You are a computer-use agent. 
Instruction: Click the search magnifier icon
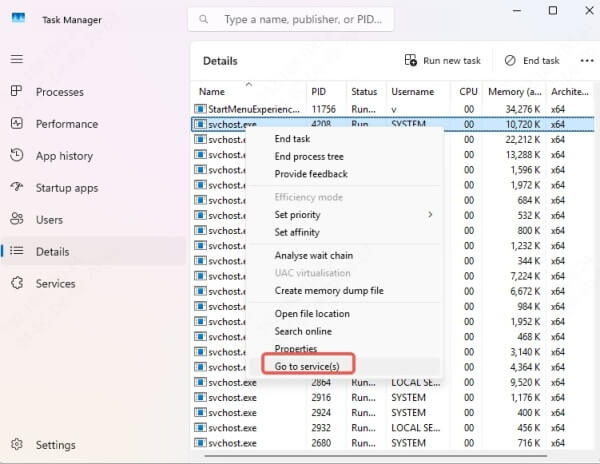pyautogui.click(x=204, y=19)
